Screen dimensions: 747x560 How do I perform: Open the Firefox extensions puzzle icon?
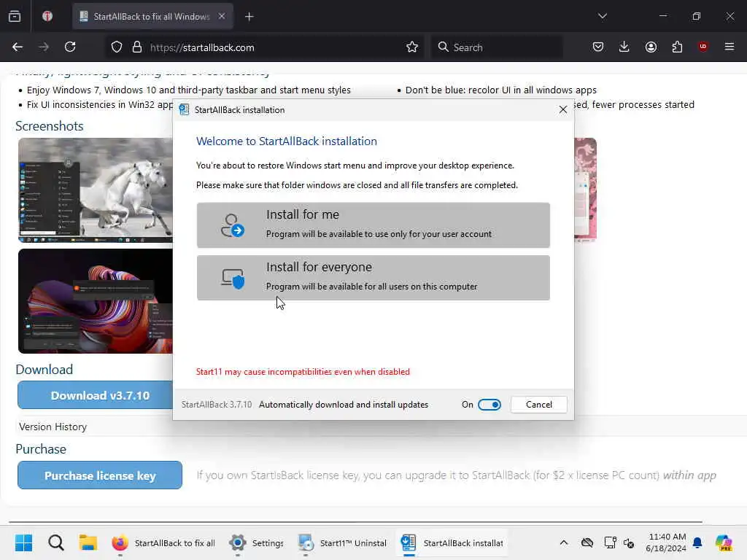click(x=677, y=47)
